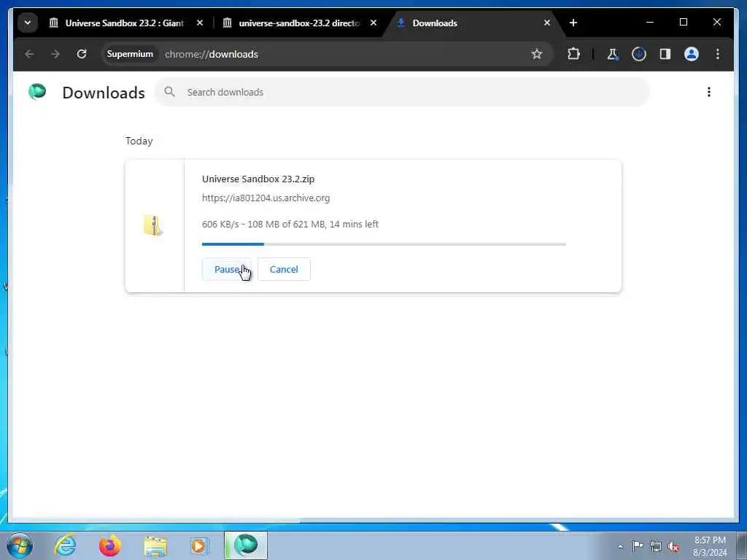Open the toolbar downloads progress icon
Image resolution: width=747 pixels, height=560 pixels.
[639, 54]
